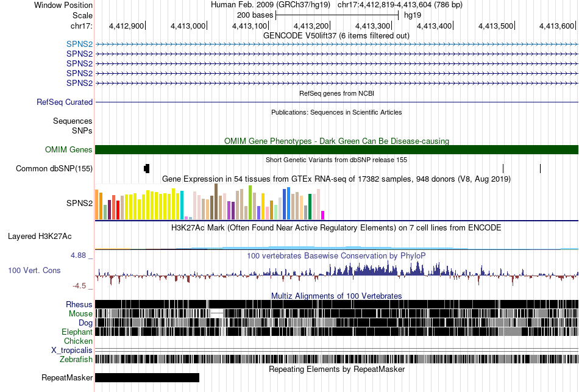The width and height of the screenshot is (579, 392).
Task: Click the 4,413,000 coordinate on the ruler
Action: [188, 26]
